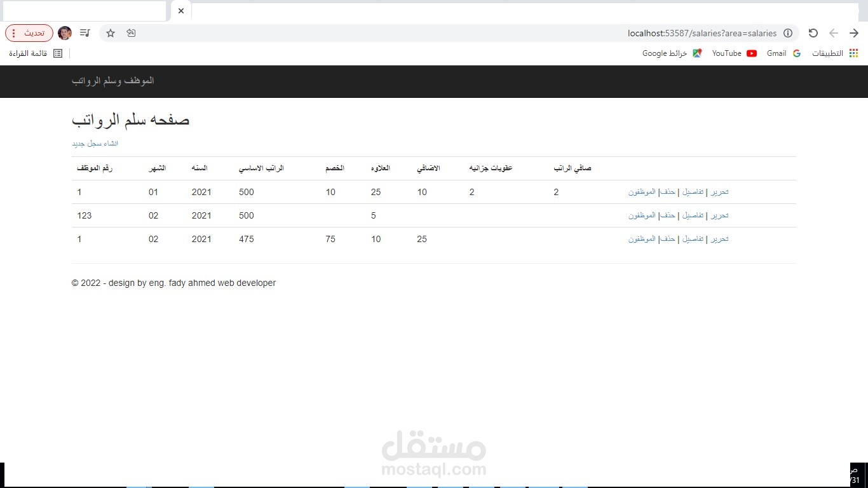The width and height of the screenshot is (868, 488).
Task: Click bonus value 5 in employee 123 row
Action: pos(374,215)
